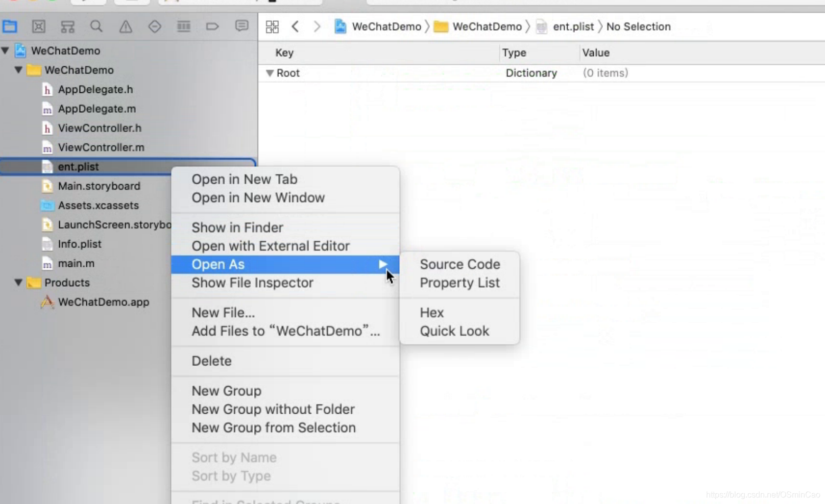Choose Add Files to "WeChatDemo"...
Viewport: 825px width, 504px height.
pyautogui.click(x=285, y=331)
